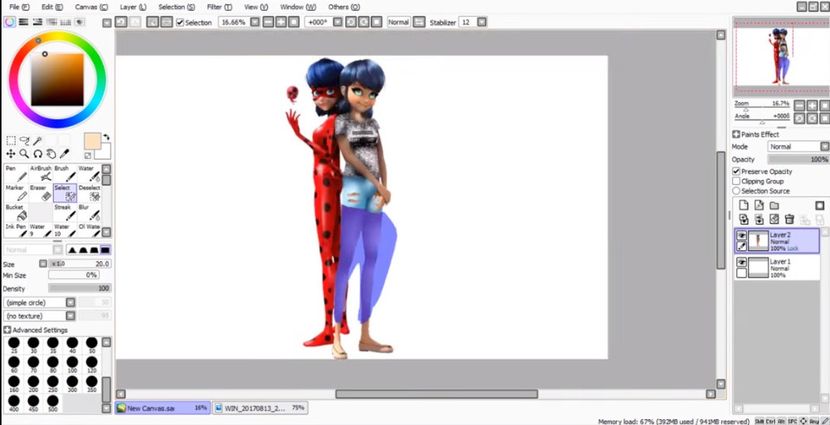The width and height of the screenshot is (830, 425).
Task: Hide Layer1 using its eye icon
Action: (741, 262)
